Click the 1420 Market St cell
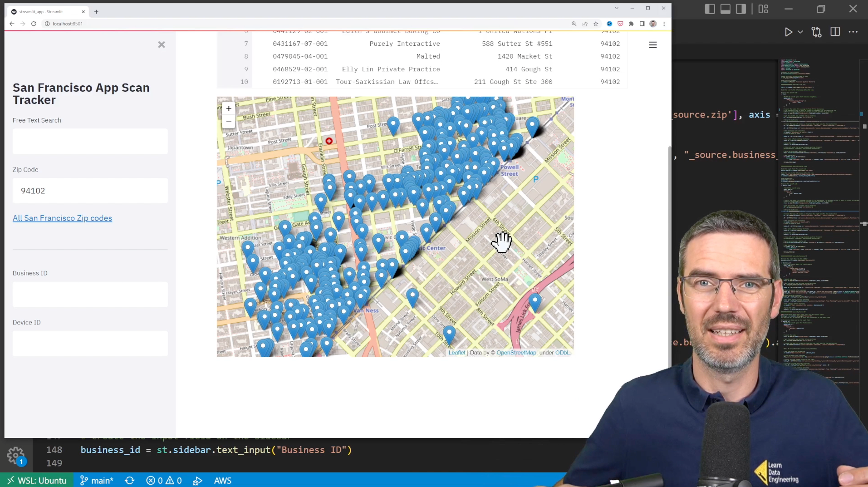 click(525, 56)
